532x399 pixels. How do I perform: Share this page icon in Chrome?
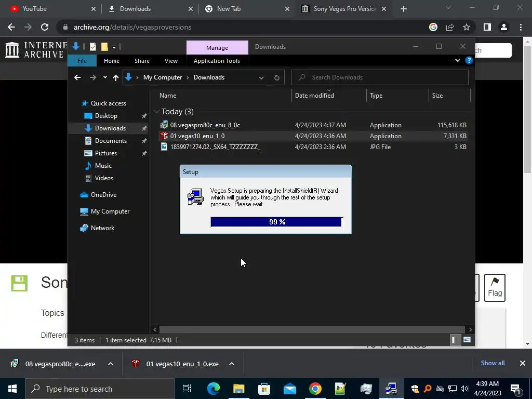450,27
